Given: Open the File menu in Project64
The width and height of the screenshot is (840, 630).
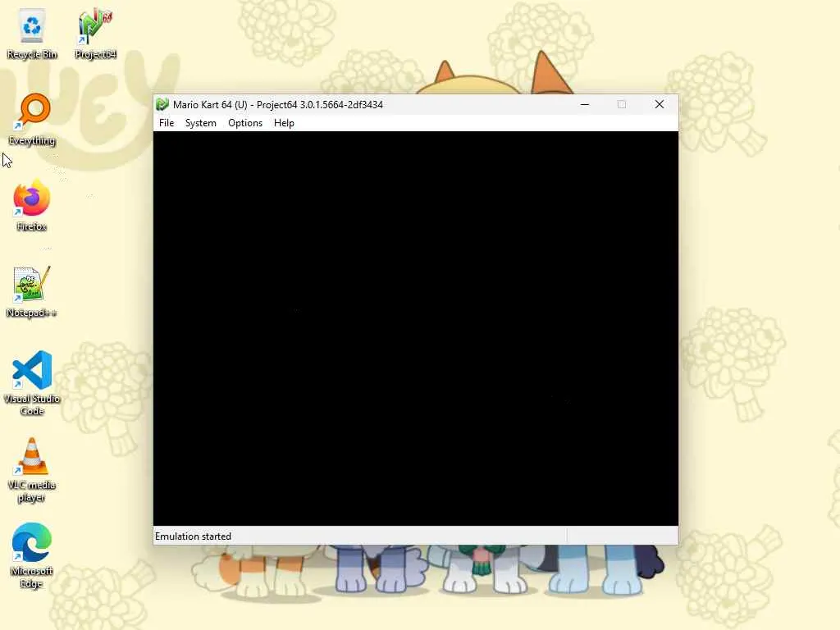Looking at the screenshot, I should (167, 123).
